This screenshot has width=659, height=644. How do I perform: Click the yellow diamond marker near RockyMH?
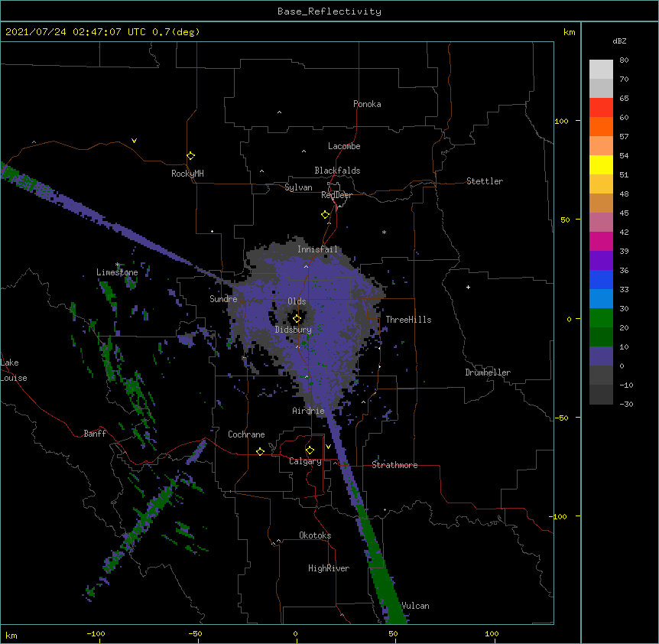click(x=190, y=156)
